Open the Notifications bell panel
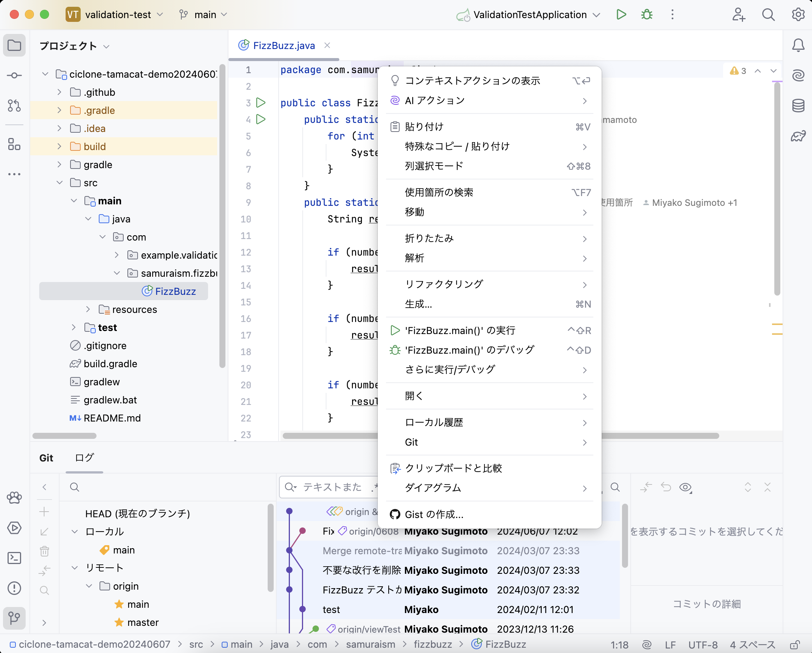Image resolution: width=812 pixels, height=653 pixels. click(798, 46)
